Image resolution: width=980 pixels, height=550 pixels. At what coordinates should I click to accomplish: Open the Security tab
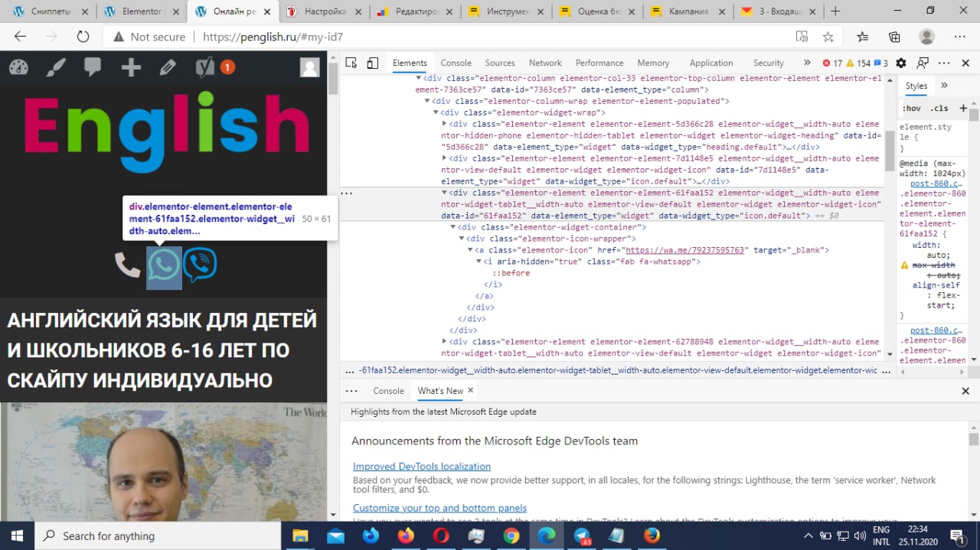769,63
